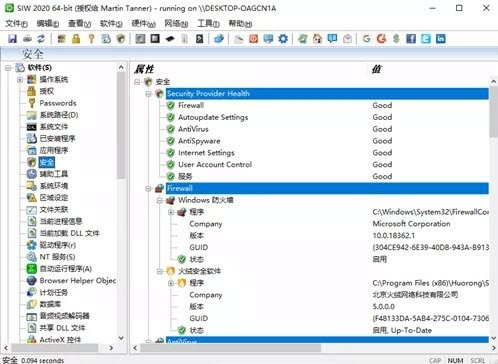
Task: Select Passwords in the left tree
Action: 58,103
